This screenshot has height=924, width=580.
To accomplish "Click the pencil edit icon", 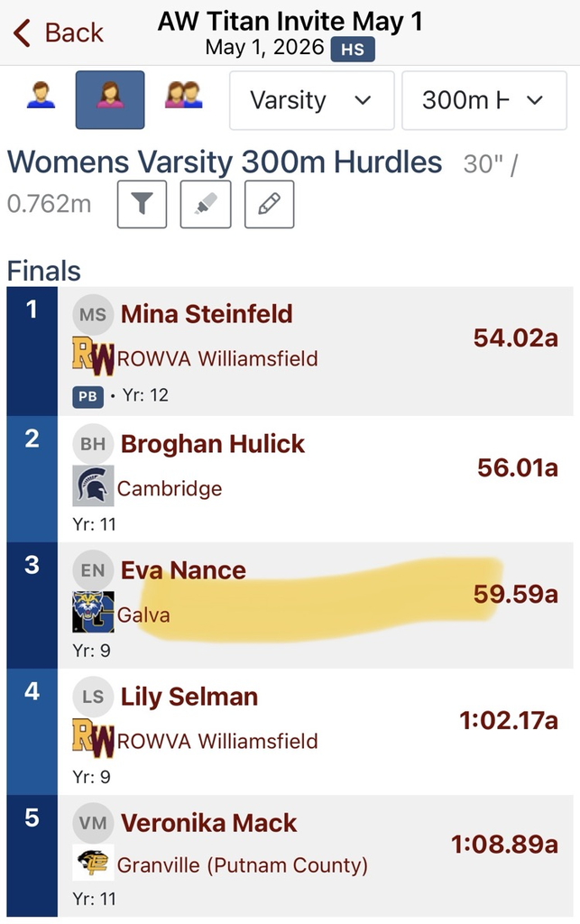I will click(269, 204).
